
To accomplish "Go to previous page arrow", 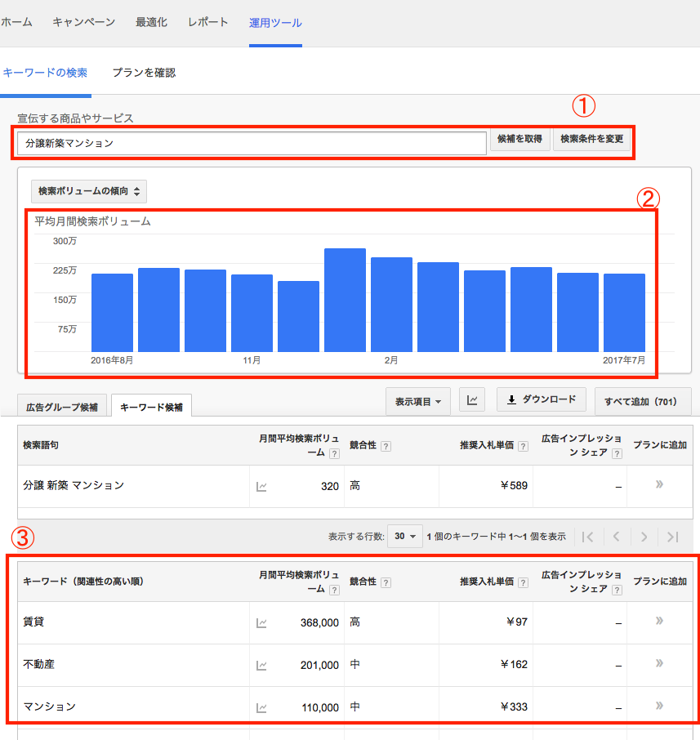I will [616, 537].
